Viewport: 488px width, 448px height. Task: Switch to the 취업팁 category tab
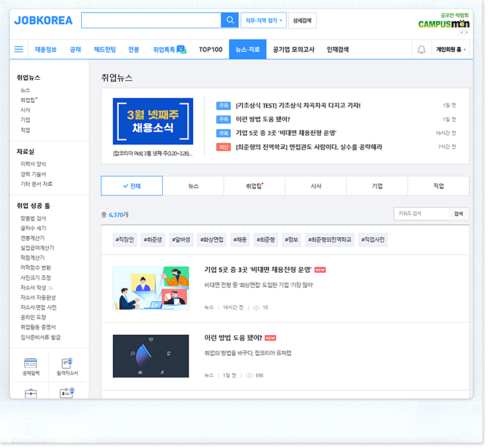[x=255, y=186]
